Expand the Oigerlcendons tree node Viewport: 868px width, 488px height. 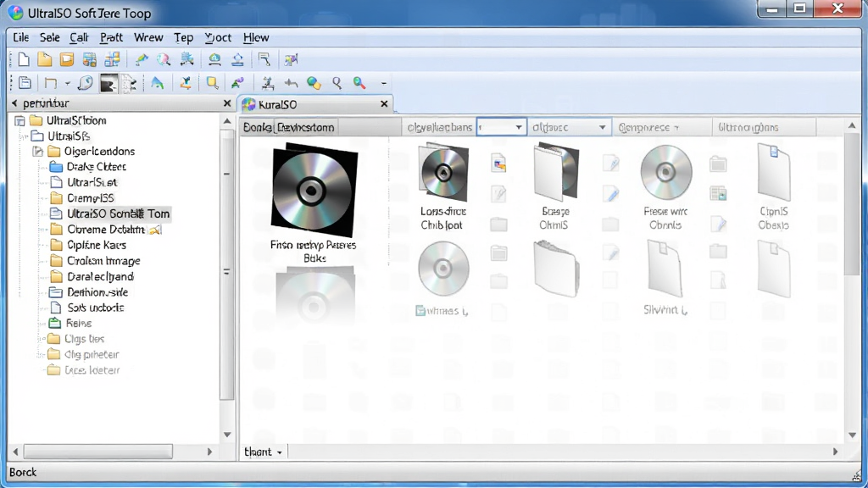point(37,151)
